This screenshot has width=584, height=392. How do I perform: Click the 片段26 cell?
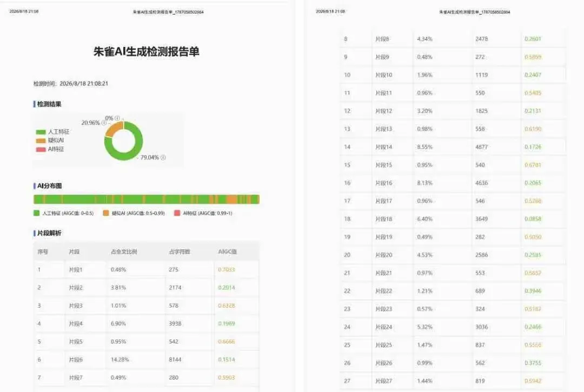[383, 363]
